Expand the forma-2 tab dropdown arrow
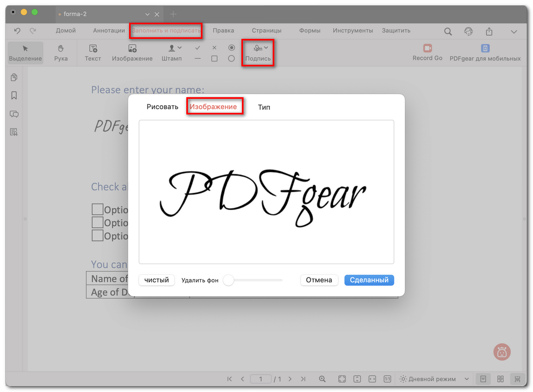Viewport: 533px width, 392px height. (x=146, y=14)
